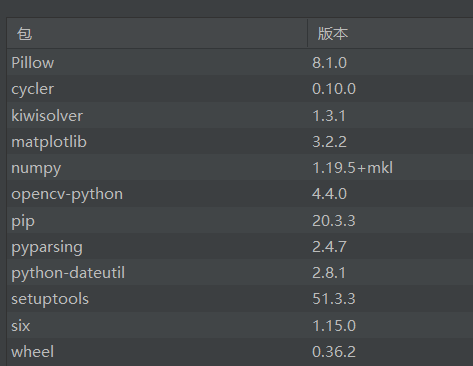Viewport: 473px width, 366px height.
Task: Select the cycler package name
Action: pos(33,90)
